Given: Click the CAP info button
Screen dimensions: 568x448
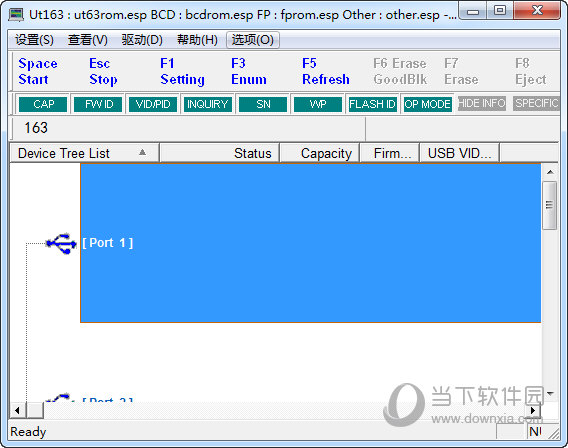Looking at the screenshot, I should click(43, 104).
